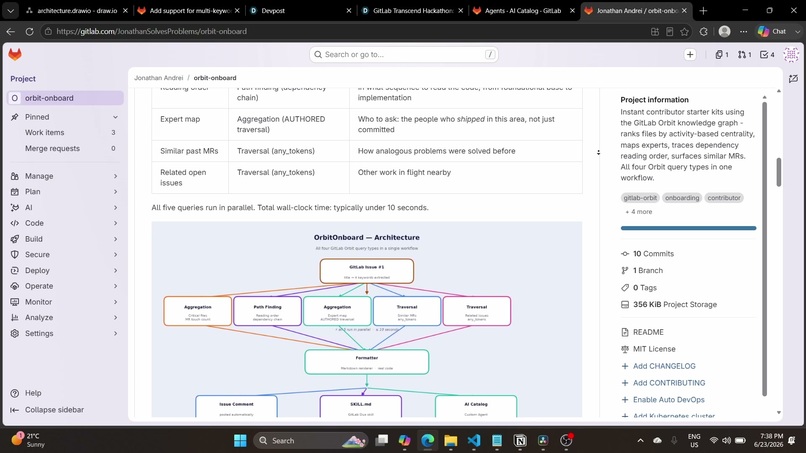Click the Deploy icon in sidebar
The image size is (806, 453).
tap(15, 270)
